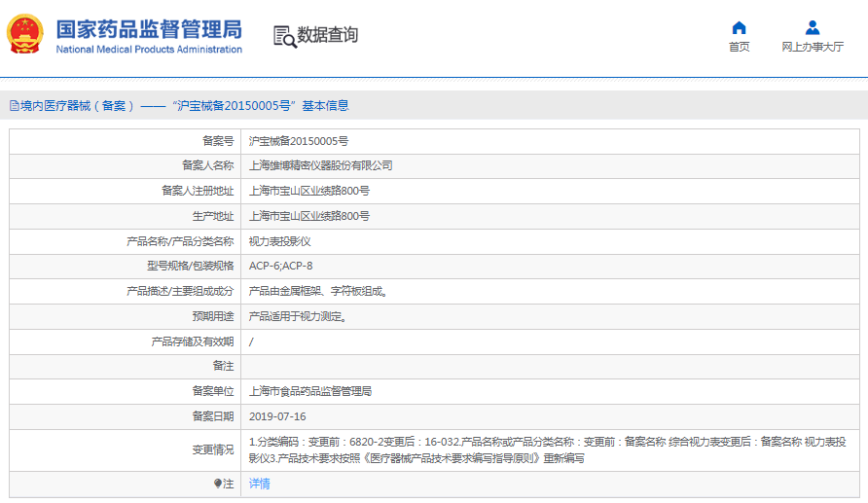Click the 网上办事大厅 person icon
This screenshot has width=868, height=503.
click(x=813, y=27)
